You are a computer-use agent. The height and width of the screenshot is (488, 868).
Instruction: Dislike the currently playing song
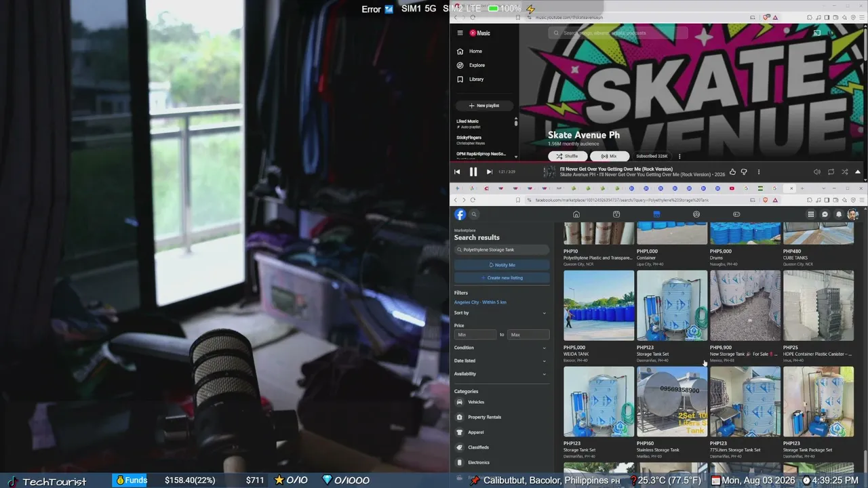pyautogui.click(x=744, y=172)
